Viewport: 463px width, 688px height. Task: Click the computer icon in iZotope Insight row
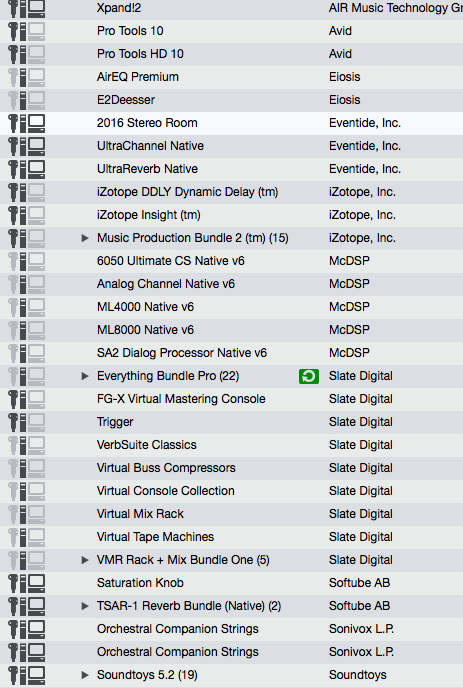36,215
